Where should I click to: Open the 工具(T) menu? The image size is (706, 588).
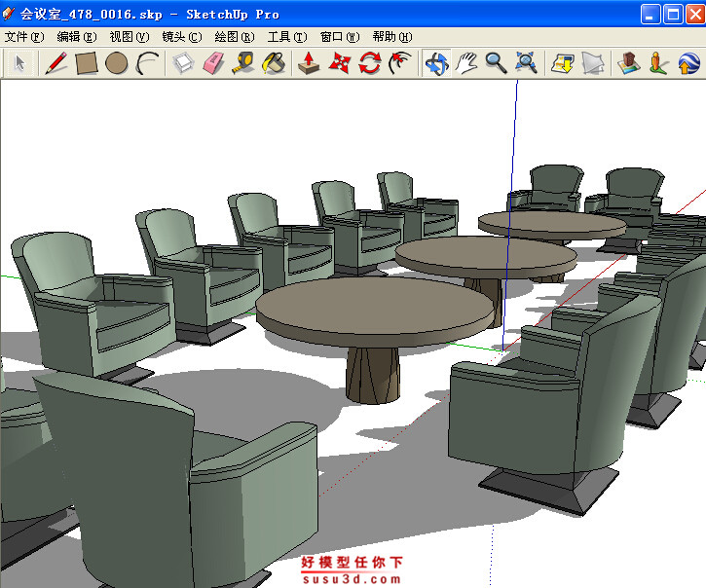[x=287, y=37]
